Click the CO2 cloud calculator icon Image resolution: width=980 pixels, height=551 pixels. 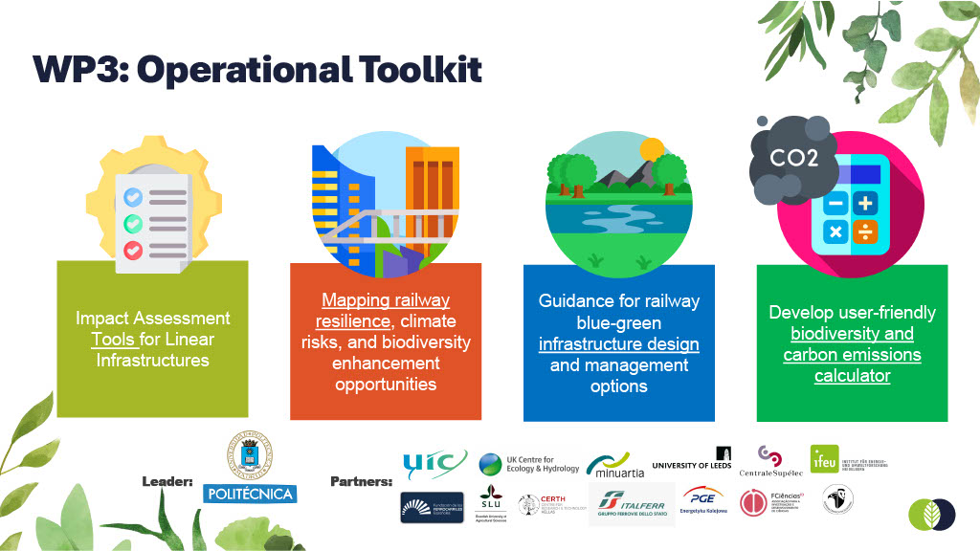pos(836,196)
